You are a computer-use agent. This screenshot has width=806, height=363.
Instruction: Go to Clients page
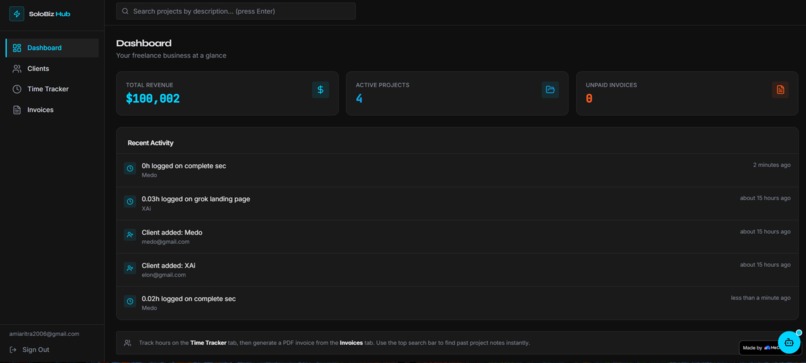click(52, 68)
